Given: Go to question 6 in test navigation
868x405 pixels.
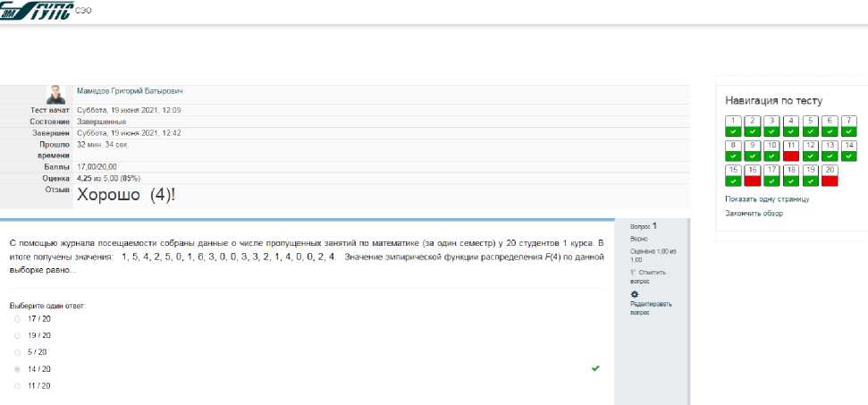Looking at the screenshot, I should (x=830, y=126).
